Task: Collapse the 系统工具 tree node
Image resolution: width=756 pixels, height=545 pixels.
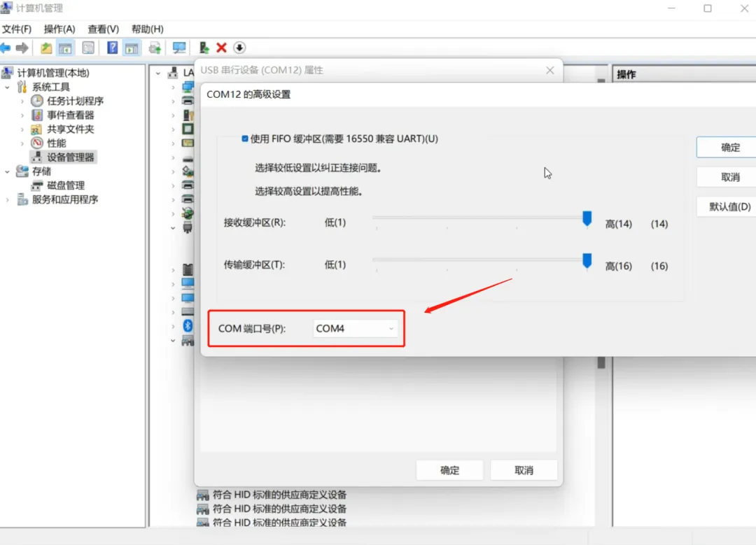Action: click(x=7, y=87)
